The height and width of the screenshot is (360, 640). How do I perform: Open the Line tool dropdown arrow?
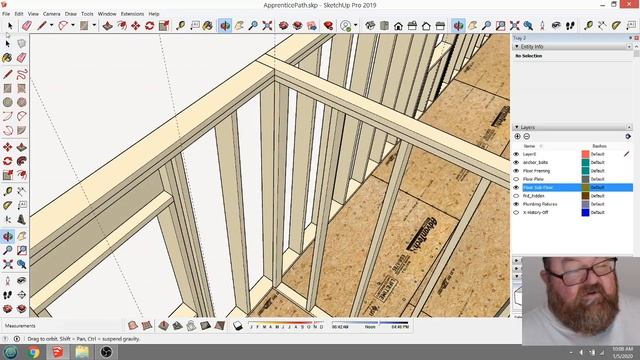point(51,26)
